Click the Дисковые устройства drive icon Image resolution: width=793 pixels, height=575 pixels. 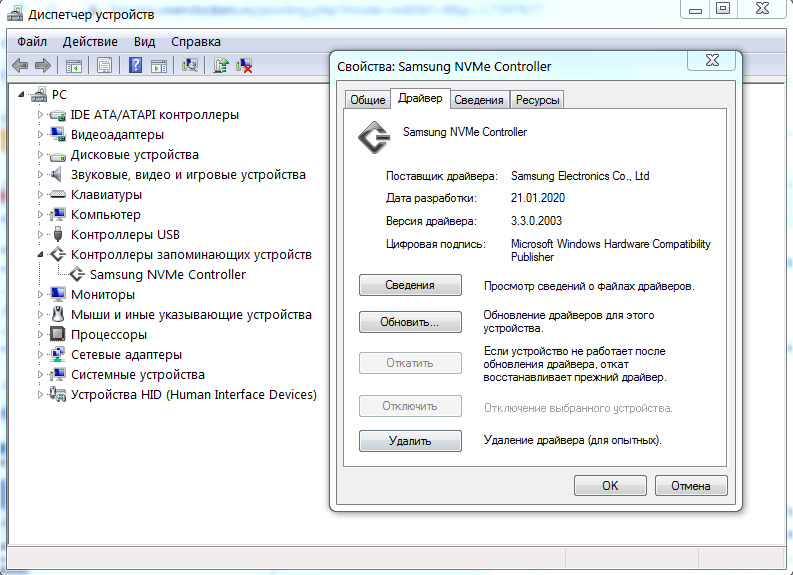tap(58, 155)
